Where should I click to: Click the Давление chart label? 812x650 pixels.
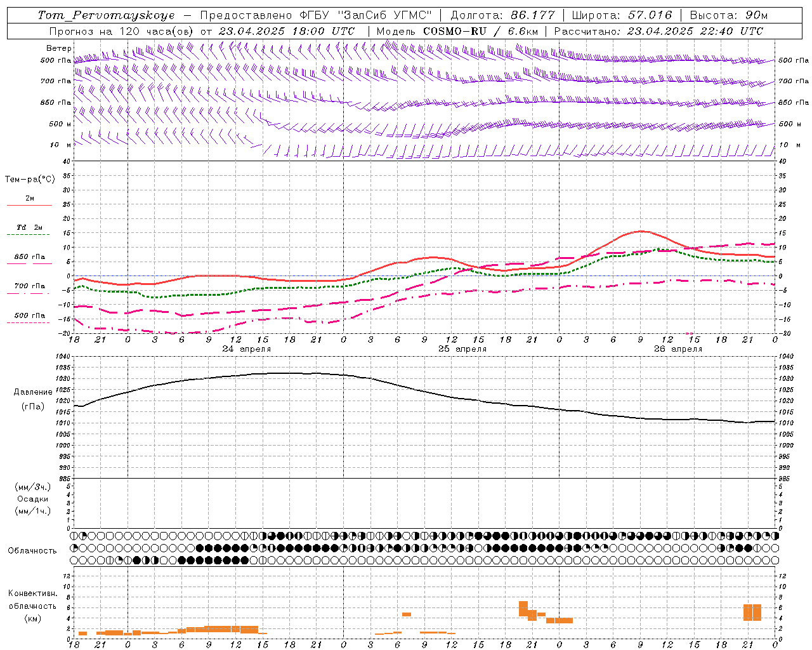point(33,392)
